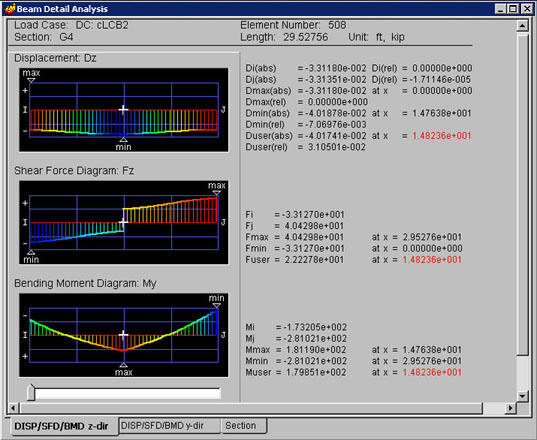Click the max marker on shear diagram

216,188
